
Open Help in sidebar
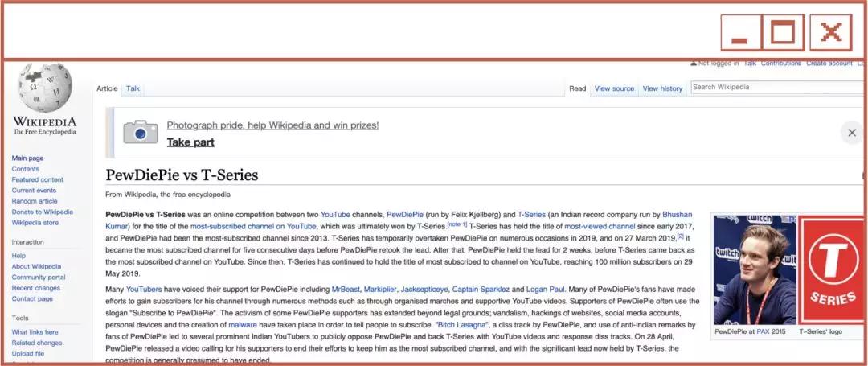[18, 256]
